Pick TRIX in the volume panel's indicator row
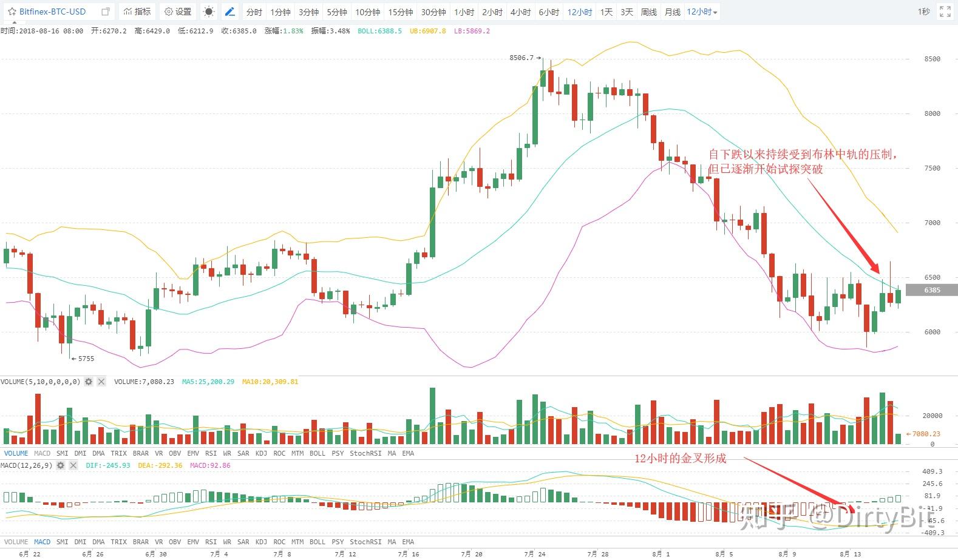Image resolution: width=958 pixels, height=560 pixels. [x=119, y=453]
